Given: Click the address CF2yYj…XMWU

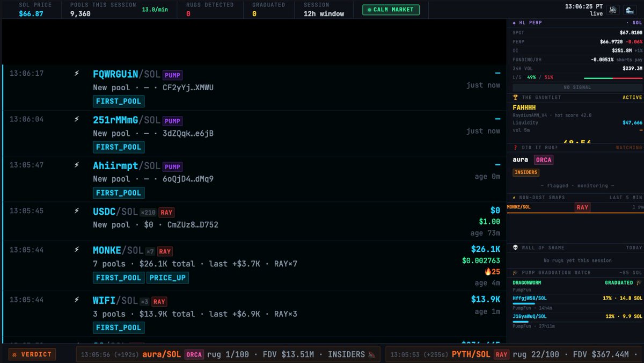Looking at the screenshot, I should click(x=188, y=88).
